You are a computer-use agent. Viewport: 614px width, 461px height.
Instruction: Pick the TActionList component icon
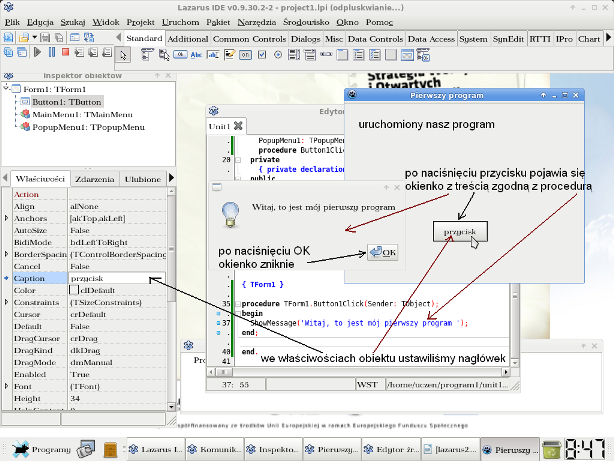tap(423, 55)
